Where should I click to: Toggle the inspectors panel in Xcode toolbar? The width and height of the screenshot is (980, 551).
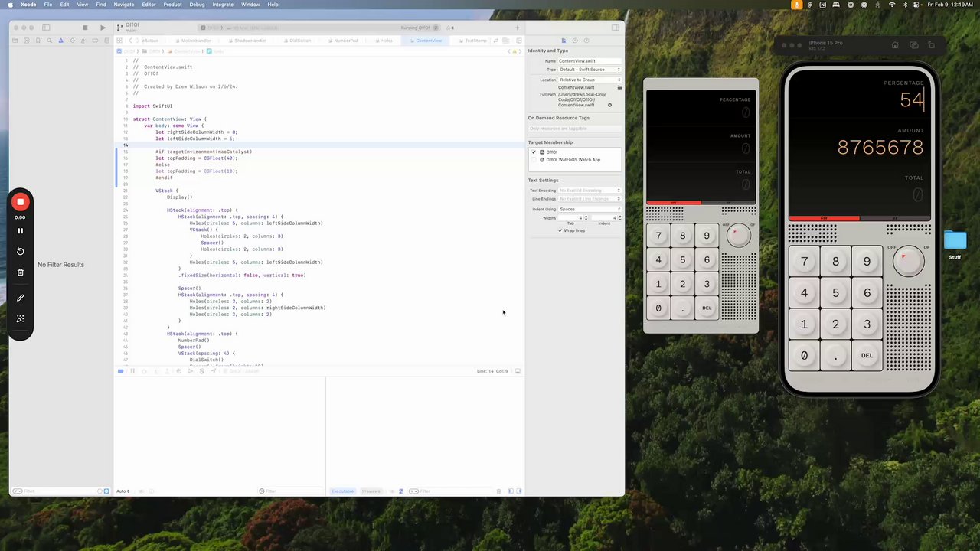pyautogui.click(x=615, y=28)
